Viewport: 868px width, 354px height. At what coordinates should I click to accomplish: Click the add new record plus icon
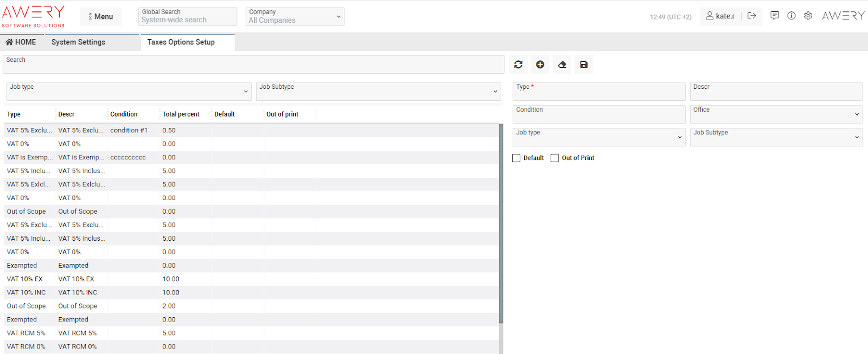[x=540, y=65]
